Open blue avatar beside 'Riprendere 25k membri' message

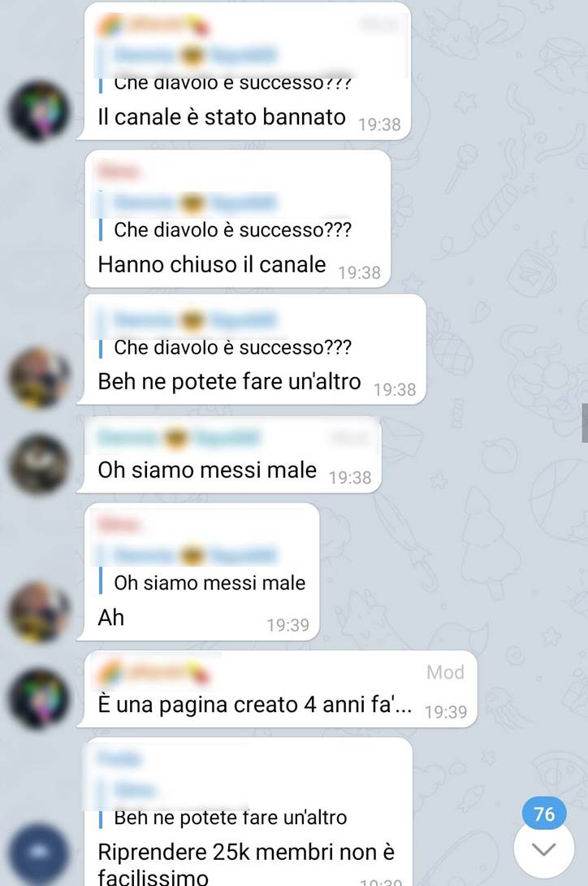click(x=38, y=853)
